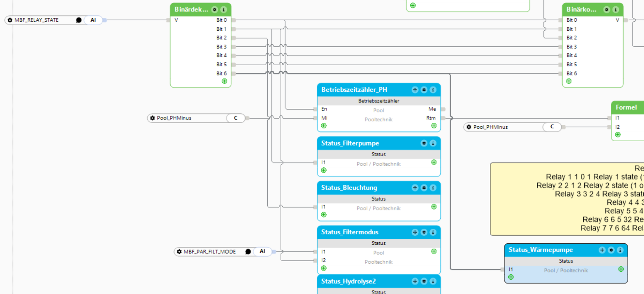Click right green plus on Status_Bleuchtung

point(434,207)
